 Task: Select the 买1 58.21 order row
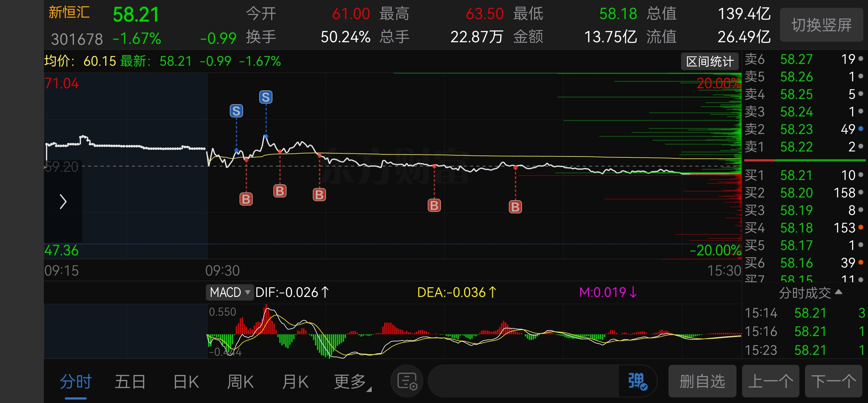pos(805,175)
